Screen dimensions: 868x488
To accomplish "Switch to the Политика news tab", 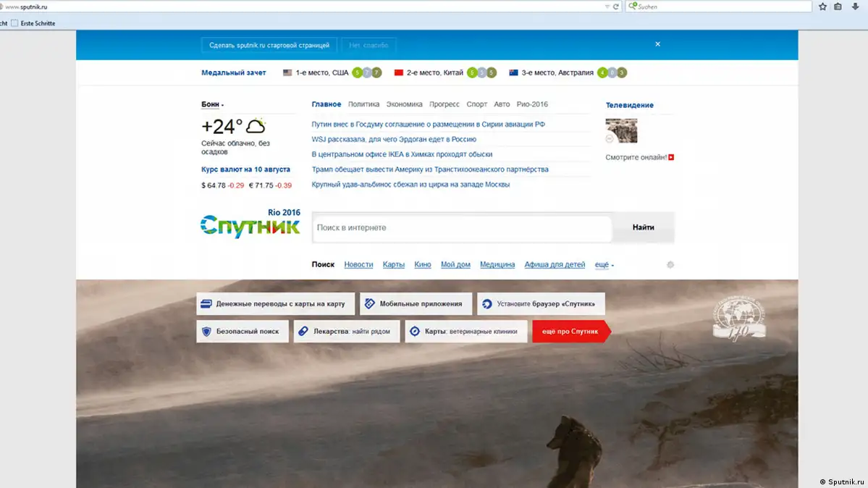I will [x=363, y=104].
